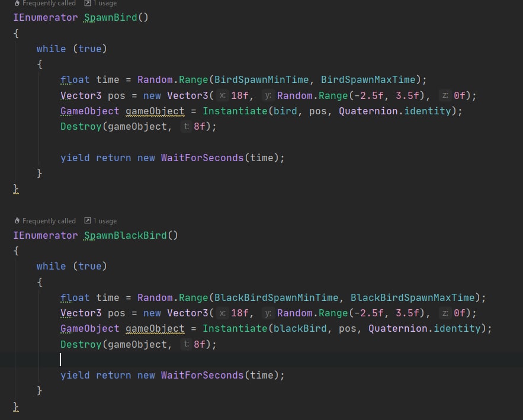The height and width of the screenshot is (420, 523).
Task: Click the BlackBirdSpawnMinTime argument
Action: pyautogui.click(x=276, y=297)
